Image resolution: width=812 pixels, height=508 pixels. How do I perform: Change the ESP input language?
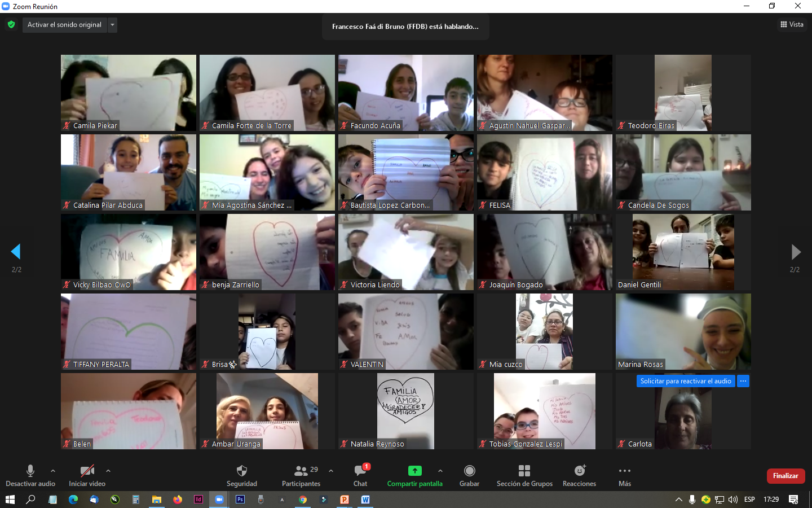(x=749, y=500)
